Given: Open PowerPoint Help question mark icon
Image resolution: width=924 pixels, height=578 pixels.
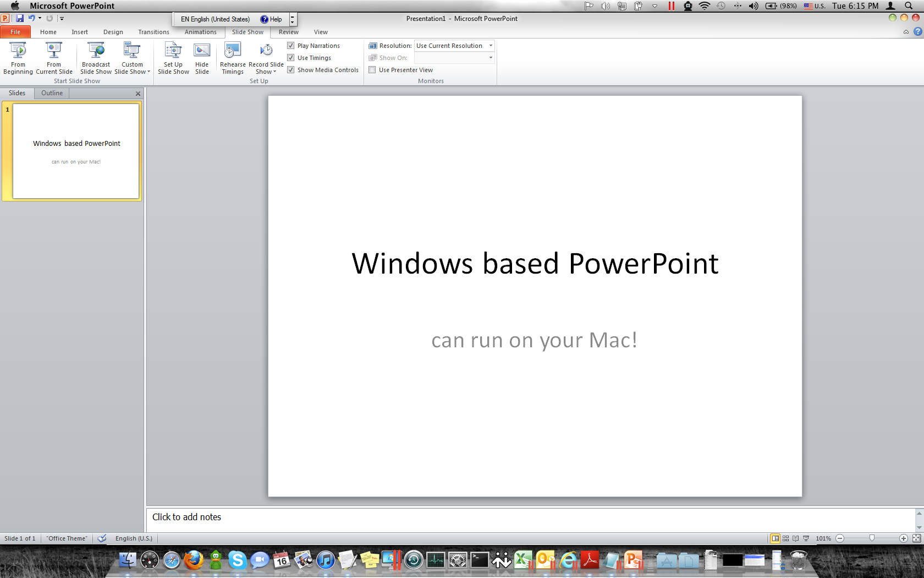Looking at the screenshot, I should click(x=917, y=32).
